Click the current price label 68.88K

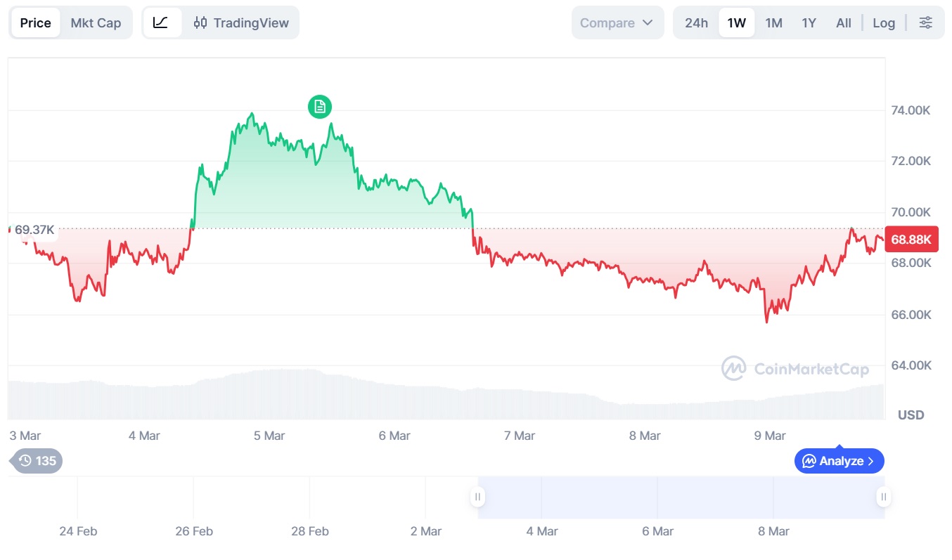tap(911, 240)
